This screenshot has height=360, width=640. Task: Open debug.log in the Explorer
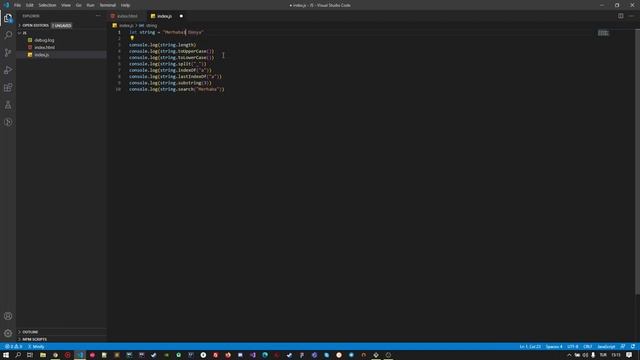[x=44, y=40]
